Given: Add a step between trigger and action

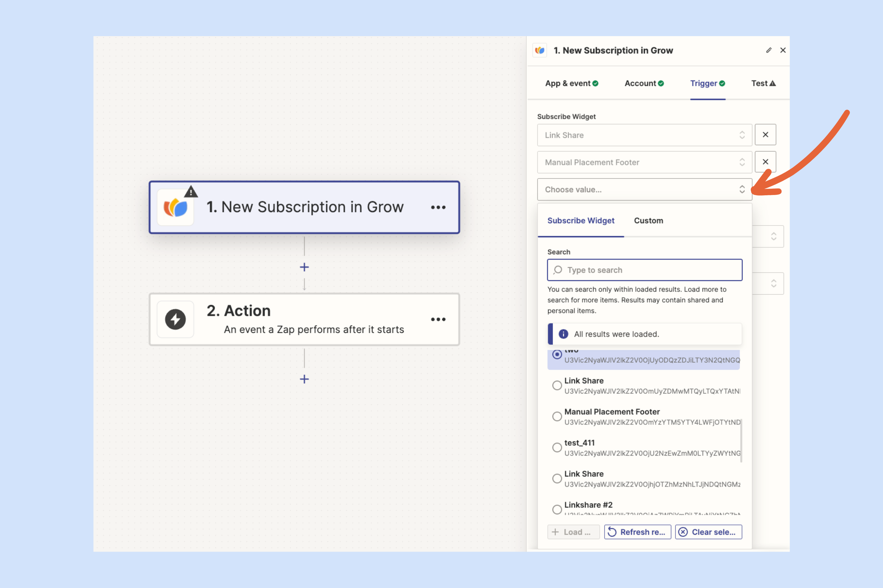Looking at the screenshot, I should pyautogui.click(x=304, y=267).
